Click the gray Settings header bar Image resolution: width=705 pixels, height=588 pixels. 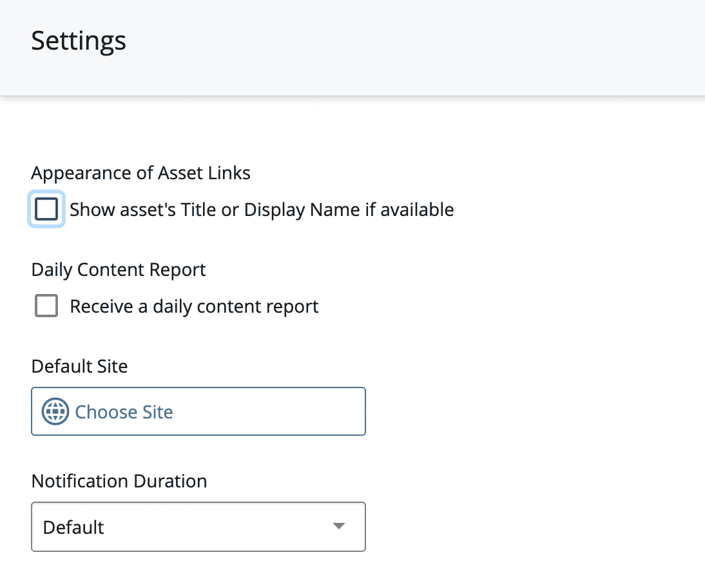tap(352, 47)
